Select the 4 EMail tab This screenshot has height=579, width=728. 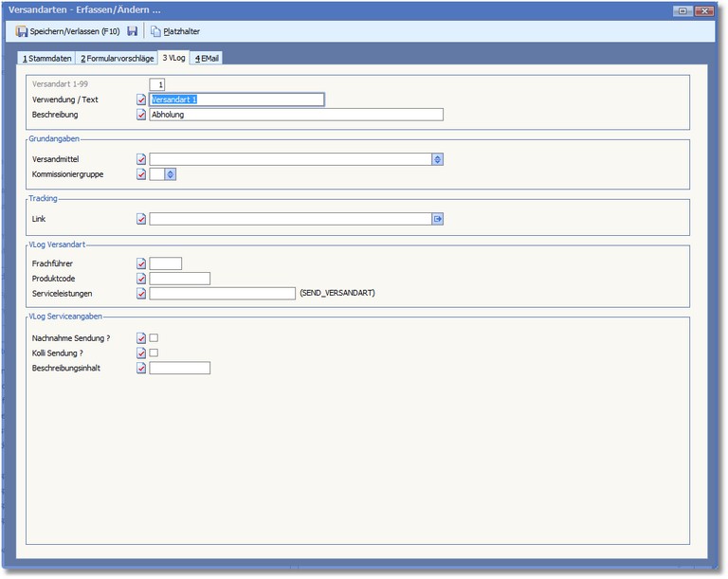[x=207, y=58]
